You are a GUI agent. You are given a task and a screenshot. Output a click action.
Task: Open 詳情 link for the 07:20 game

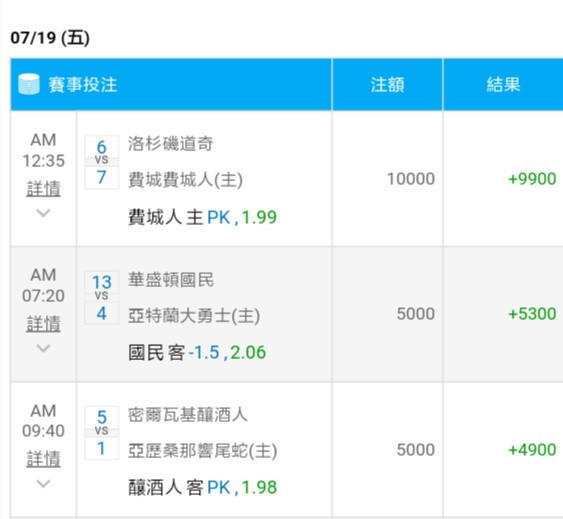click(x=43, y=324)
